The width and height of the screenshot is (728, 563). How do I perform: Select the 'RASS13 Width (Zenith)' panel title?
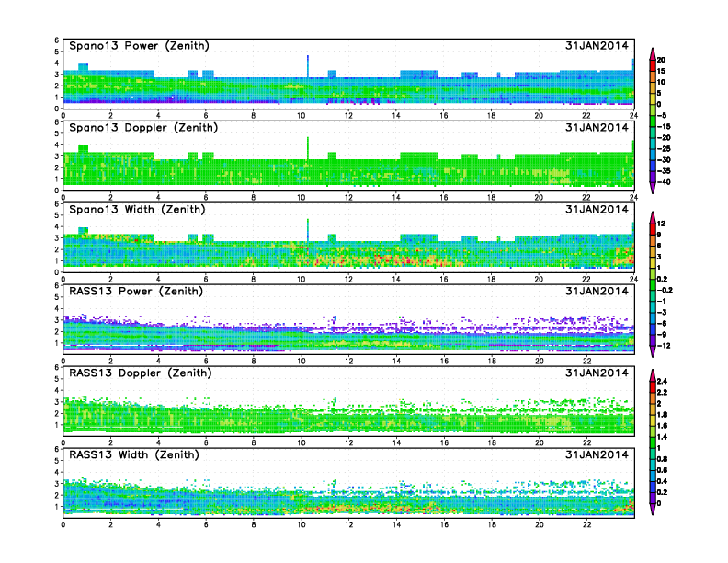coord(134,454)
